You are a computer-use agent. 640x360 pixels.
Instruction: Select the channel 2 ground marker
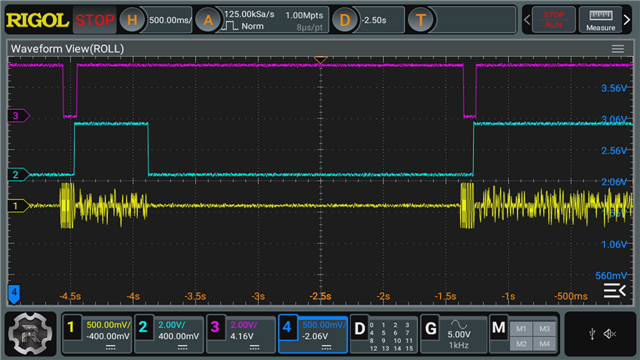(18, 175)
